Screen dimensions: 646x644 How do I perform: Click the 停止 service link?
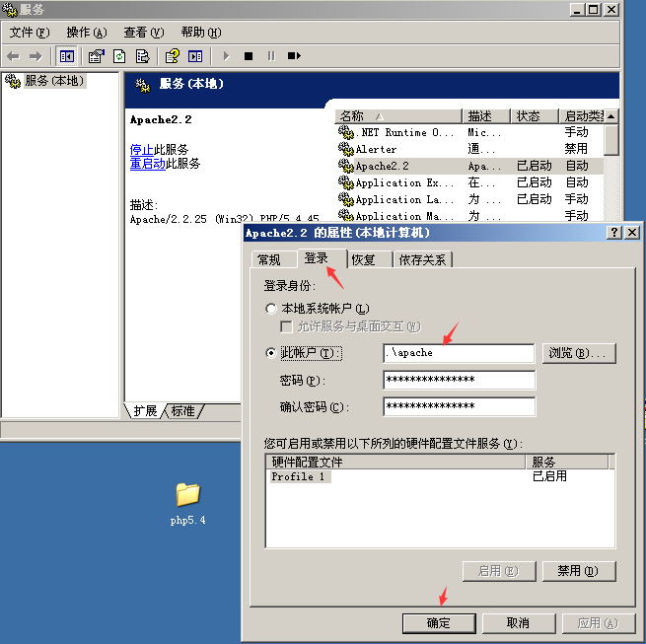(x=141, y=149)
